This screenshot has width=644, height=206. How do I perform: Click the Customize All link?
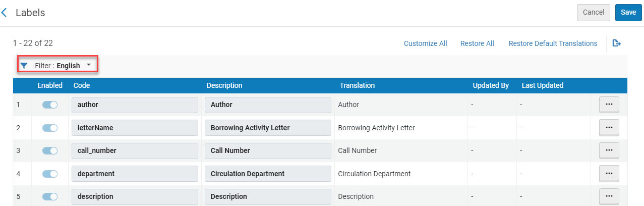click(425, 43)
